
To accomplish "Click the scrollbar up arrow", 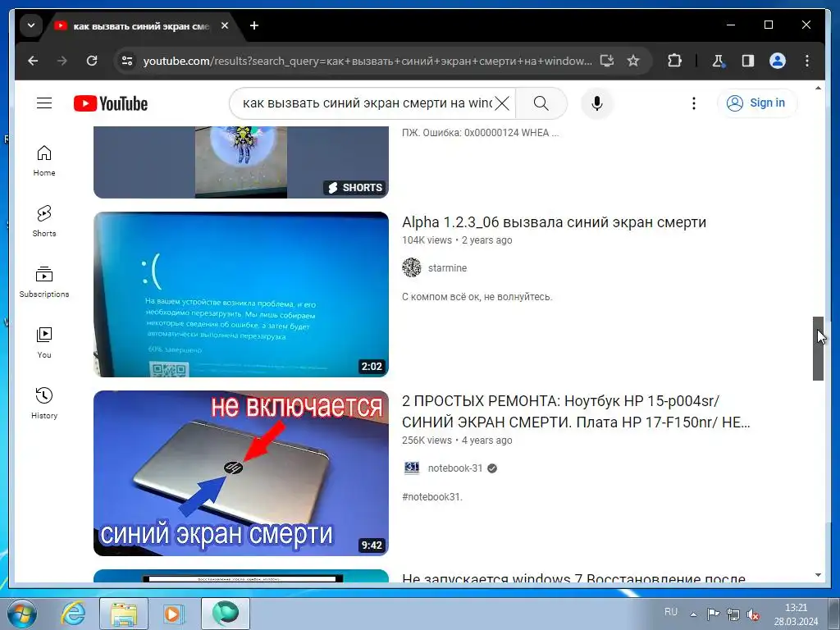I will 818,88.
